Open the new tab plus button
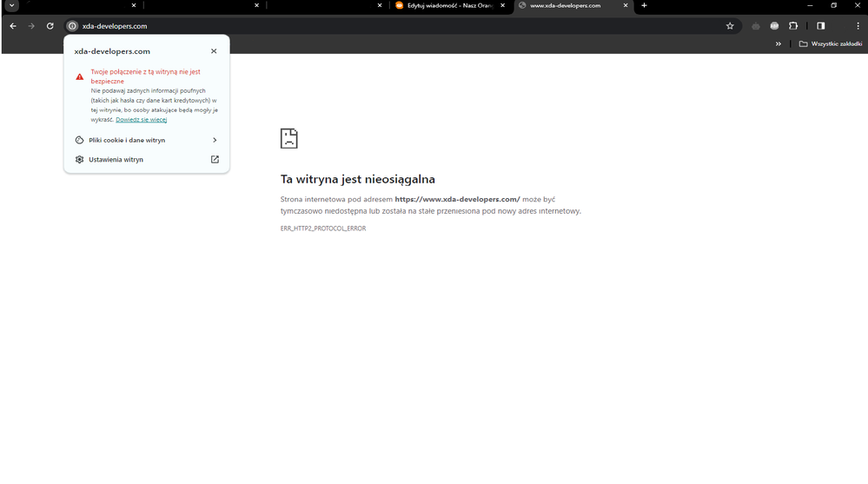868x484 pixels. pos(644,5)
